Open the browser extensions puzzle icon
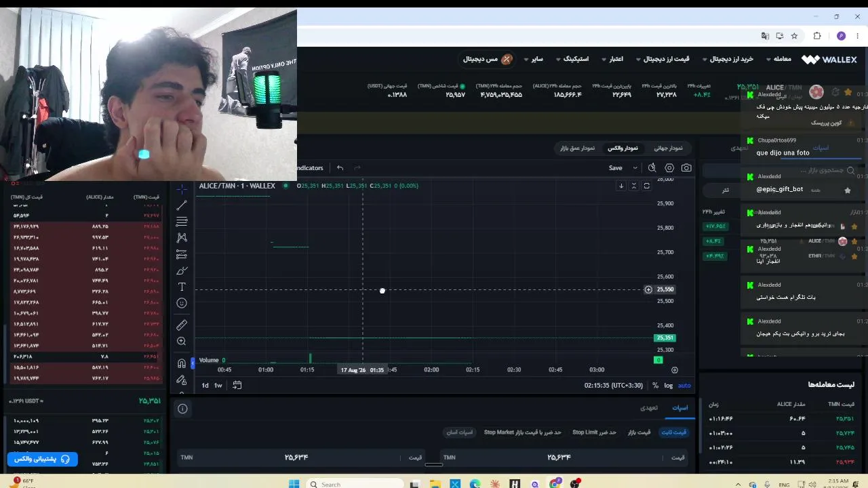The width and height of the screenshot is (868, 488). [x=817, y=36]
